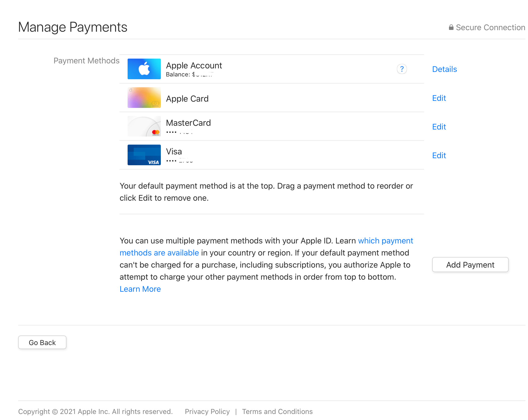Open Details for Apple Account

coord(444,69)
